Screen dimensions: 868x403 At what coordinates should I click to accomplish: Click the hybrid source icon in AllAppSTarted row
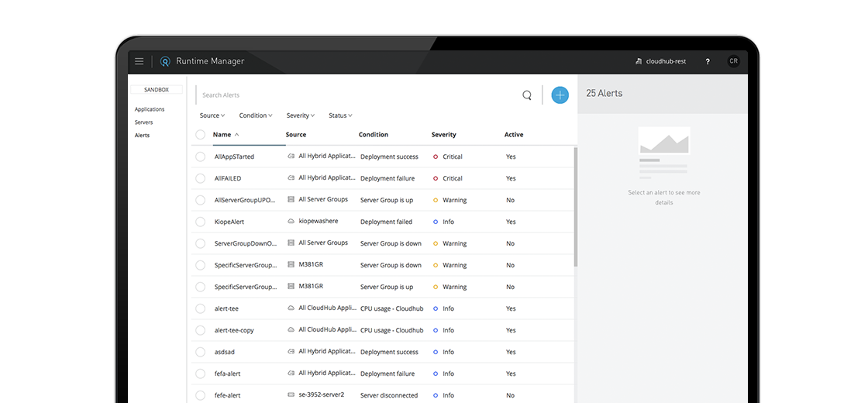[x=291, y=156]
